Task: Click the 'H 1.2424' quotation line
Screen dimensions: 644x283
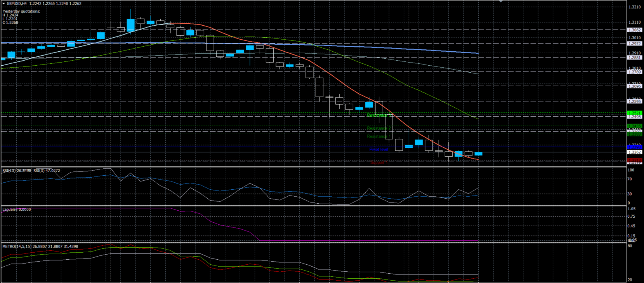Action: 10,15
